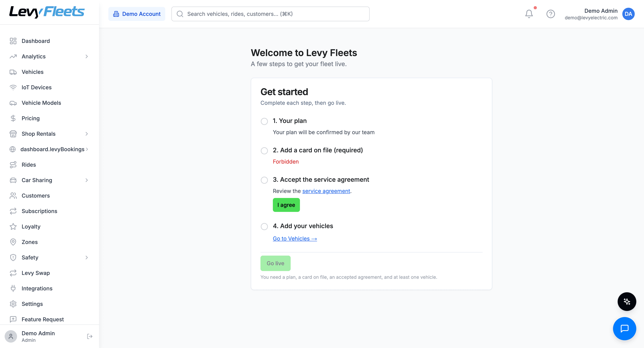Select the Add your vehicles step circle
Screen dimensions: 644x348
264,227
